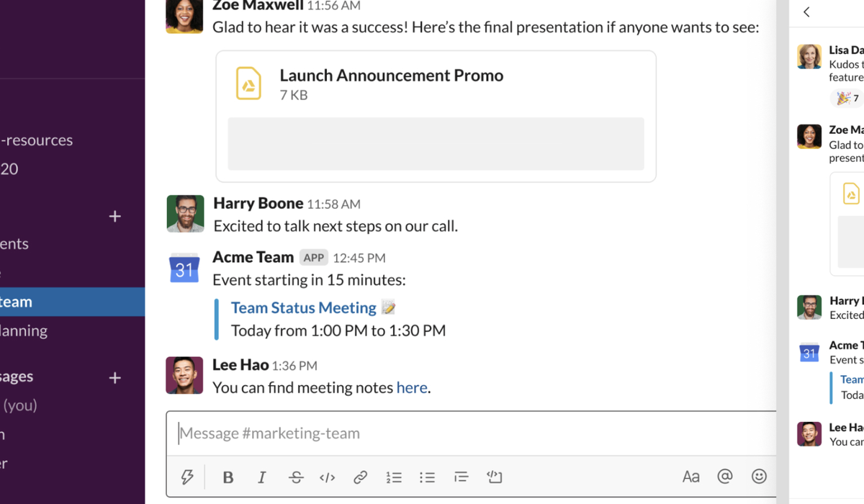Viewport: 864px width, 504px height.
Task: Follow the 'here' meeting notes link
Action: click(412, 387)
